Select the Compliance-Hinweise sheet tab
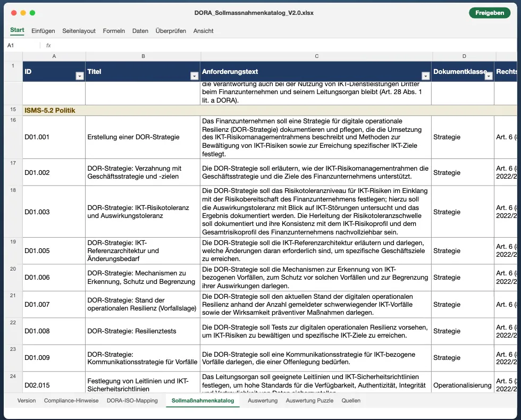Image resolution: width=521 pixels, height=420 pixels. point(71,400)
